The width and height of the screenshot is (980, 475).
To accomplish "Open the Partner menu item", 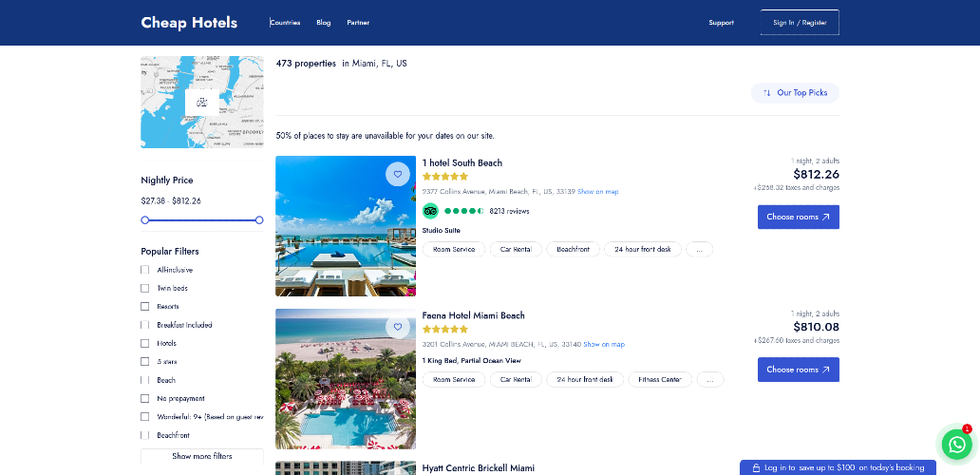I will point(358,23).
